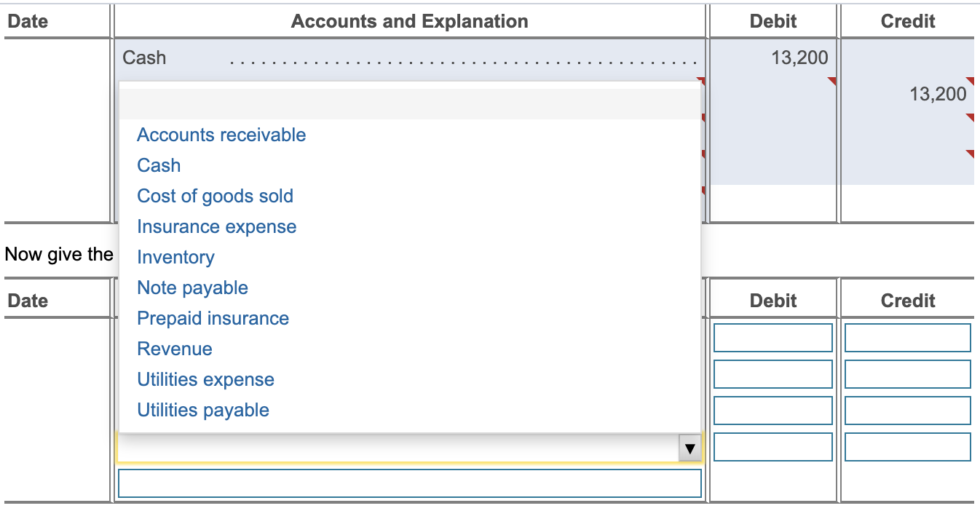Pick Note payable from the dropdown

coord(192,288)
